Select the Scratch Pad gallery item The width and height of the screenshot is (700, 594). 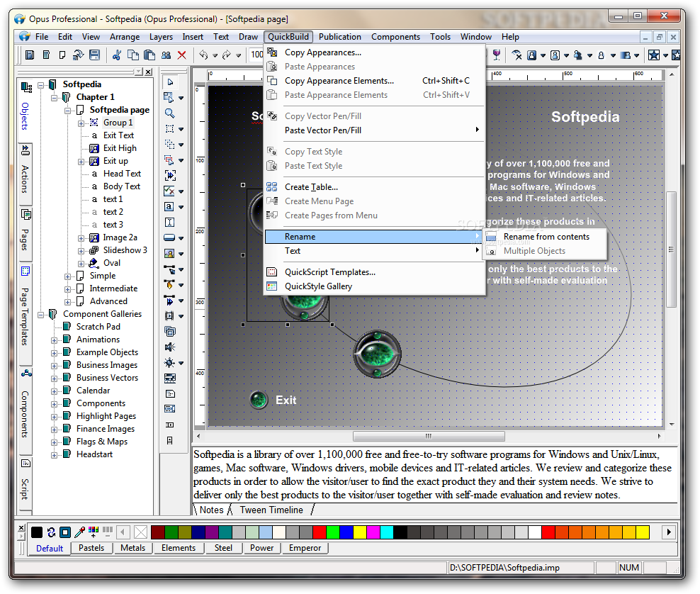click(98, 327)
